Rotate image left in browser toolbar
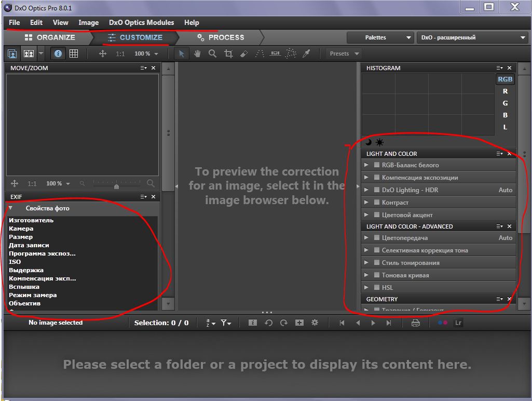 pyautogui.click(x=268, y=323)
